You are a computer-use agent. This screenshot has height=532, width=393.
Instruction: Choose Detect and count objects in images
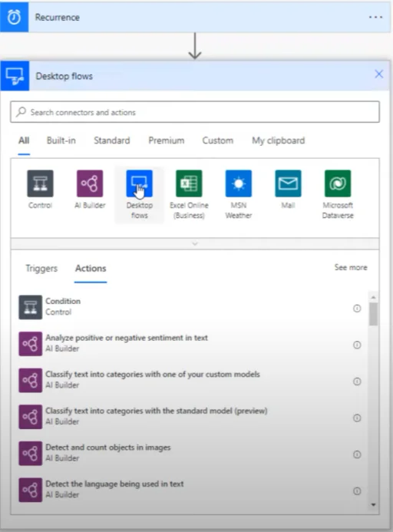click(x=108, y=448)
